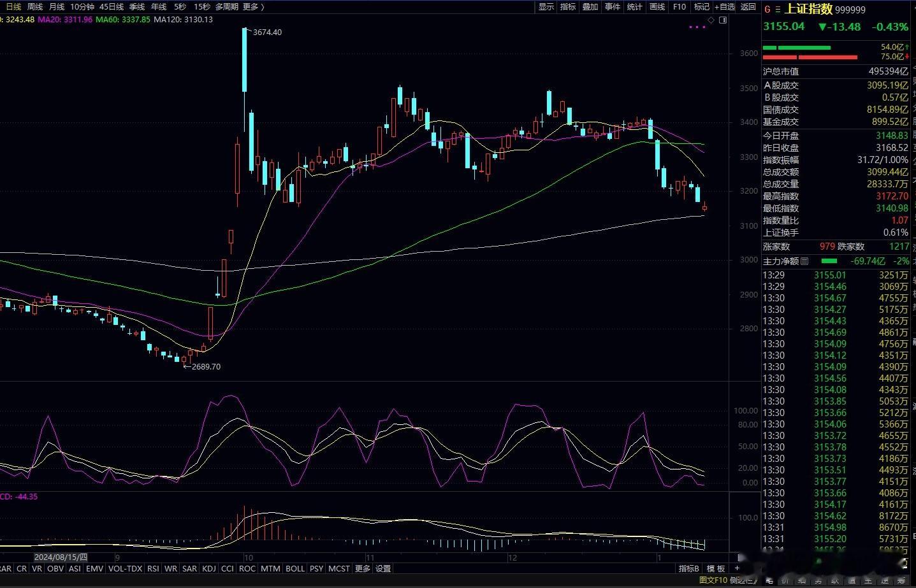
Task: Open the 多周期 multi-period view
Action: pyautogui.click(x=227, y=7)
